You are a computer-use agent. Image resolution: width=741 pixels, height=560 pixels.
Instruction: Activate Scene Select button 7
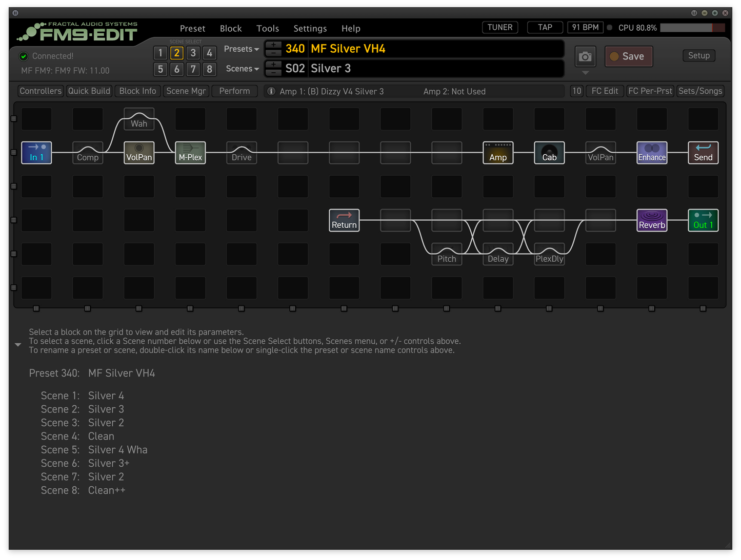pos(193,69)
